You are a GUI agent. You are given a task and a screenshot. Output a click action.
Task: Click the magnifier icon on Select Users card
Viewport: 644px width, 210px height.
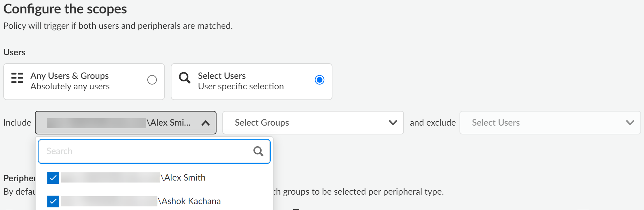point(185,78)
